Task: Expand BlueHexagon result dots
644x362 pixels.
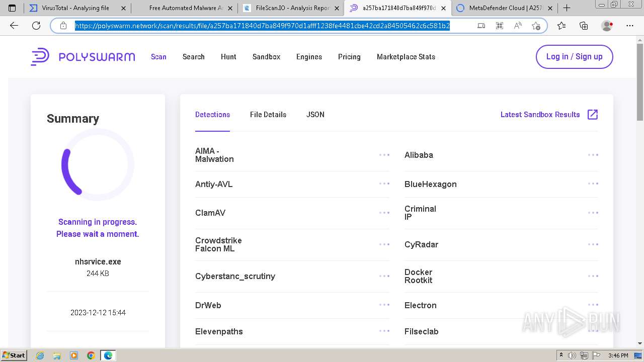Action: [593, 184]
